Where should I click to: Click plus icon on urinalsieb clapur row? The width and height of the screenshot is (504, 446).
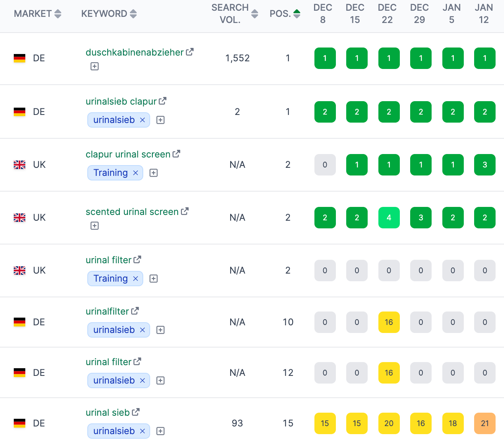tap(160, 120)
